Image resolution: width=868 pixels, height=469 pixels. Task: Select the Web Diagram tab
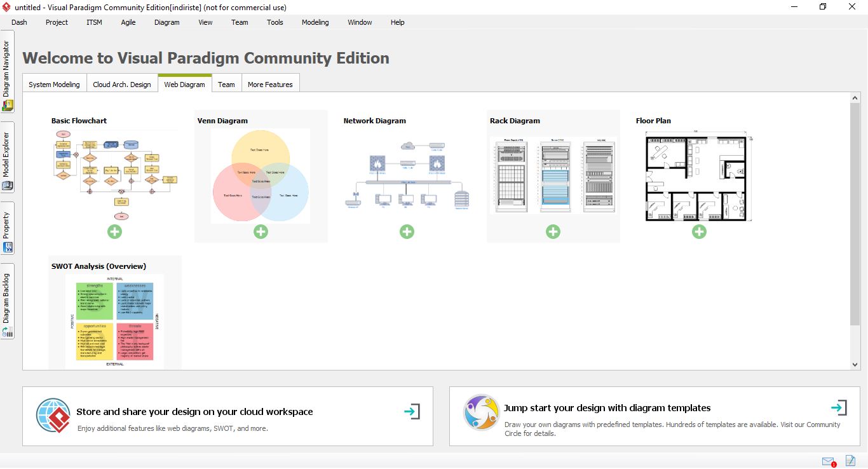tap(185, 83)
